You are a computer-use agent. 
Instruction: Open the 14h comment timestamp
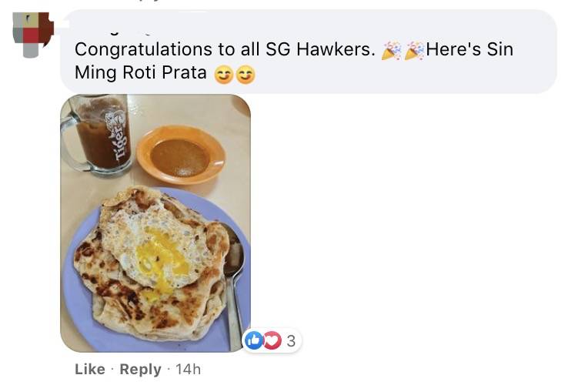point(189,370)
